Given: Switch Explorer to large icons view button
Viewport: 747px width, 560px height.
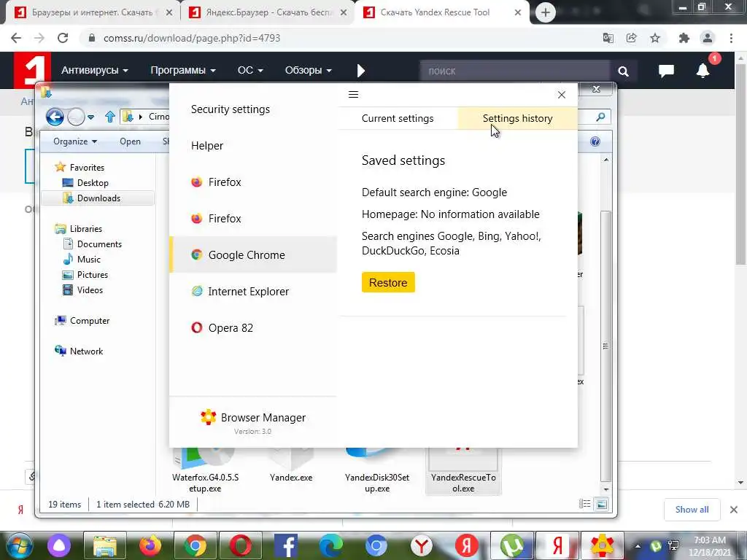Looking at the screenshot, I should (x=602, y=504).
